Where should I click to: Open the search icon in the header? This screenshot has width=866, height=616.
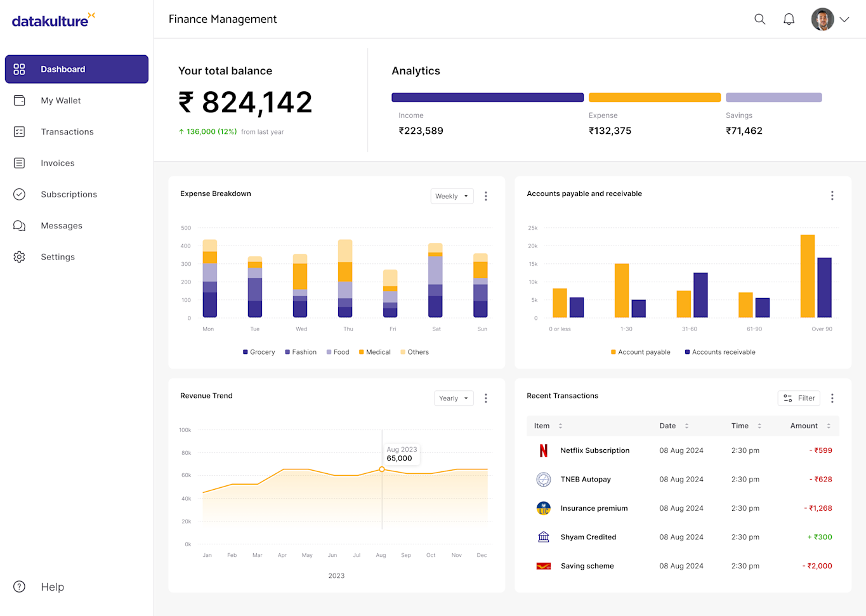[759, 19]
